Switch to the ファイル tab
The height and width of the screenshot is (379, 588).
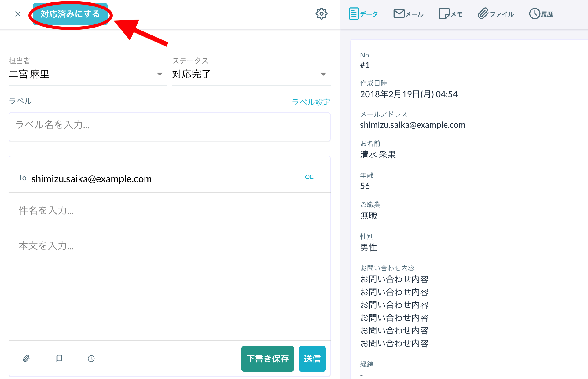[x=496, y=14]
